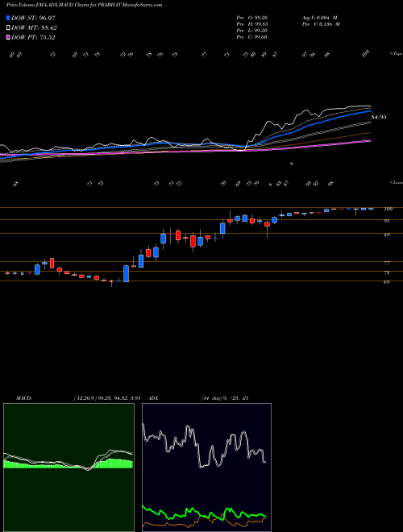Screen dimensions: 403x532
Task: Open the MACD histogram chart panel
Action: click(69, 468)
